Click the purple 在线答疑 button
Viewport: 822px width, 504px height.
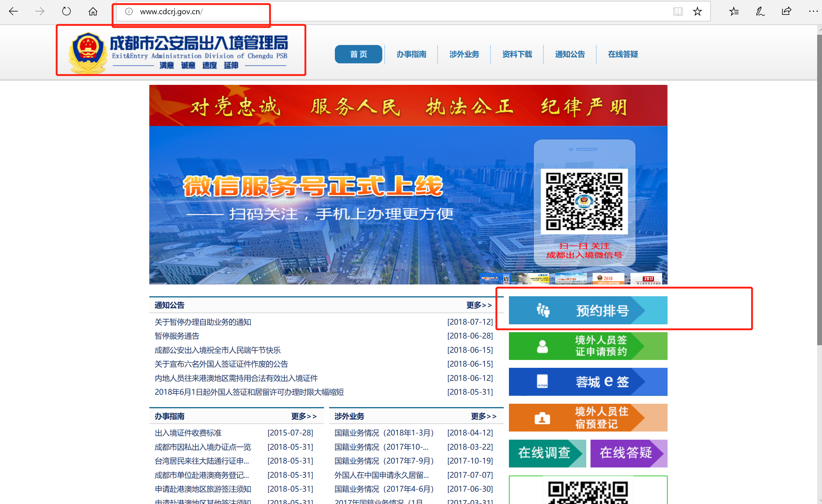coord(629,453)
